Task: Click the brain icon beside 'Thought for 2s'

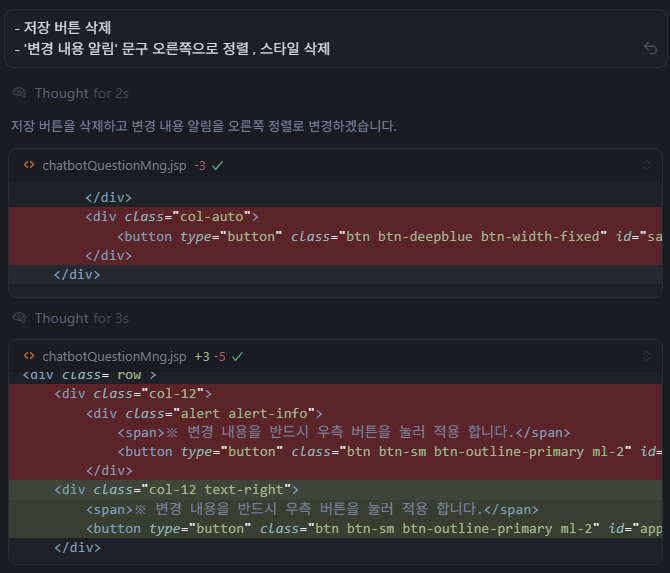Action: (x=20, y=93)
